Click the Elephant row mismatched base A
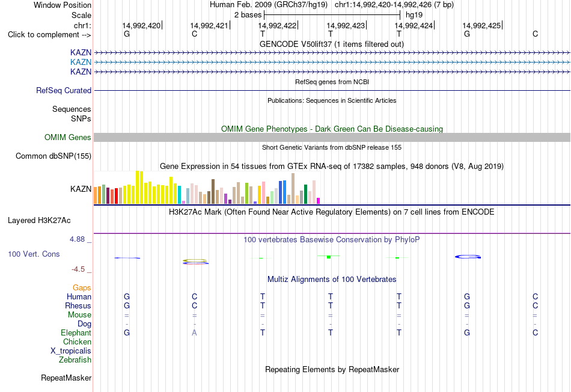This screenshot has height=392, width=571. (195, 332)
